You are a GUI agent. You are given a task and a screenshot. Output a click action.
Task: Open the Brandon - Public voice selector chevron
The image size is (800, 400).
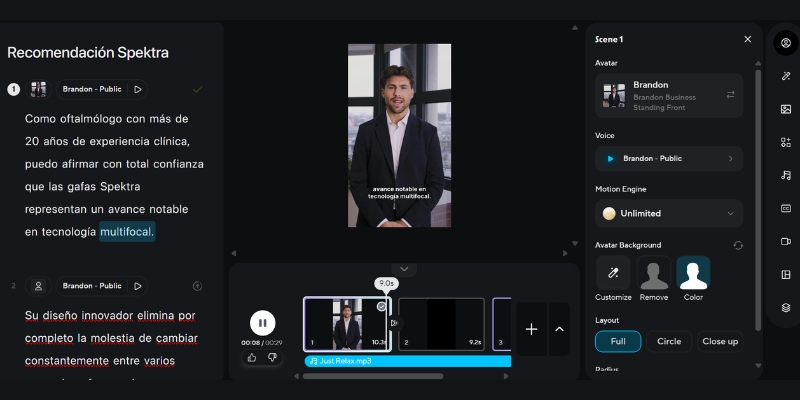coord(731,159)
